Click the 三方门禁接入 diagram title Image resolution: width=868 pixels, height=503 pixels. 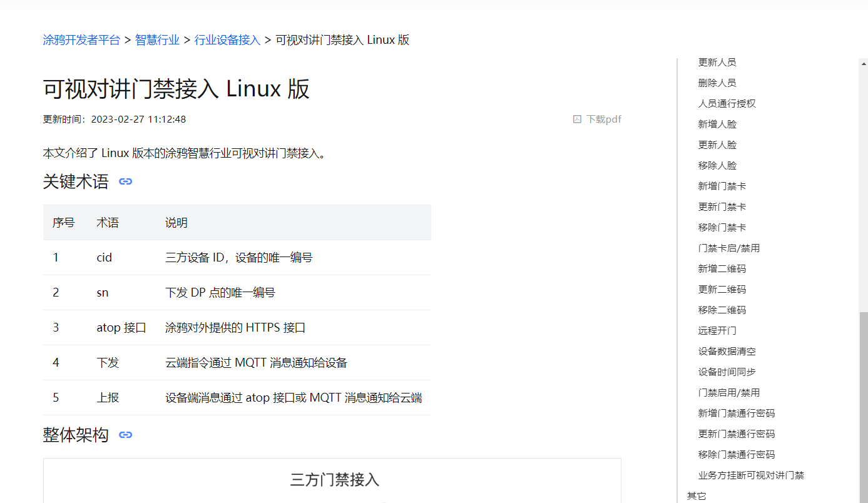[335, 480]
